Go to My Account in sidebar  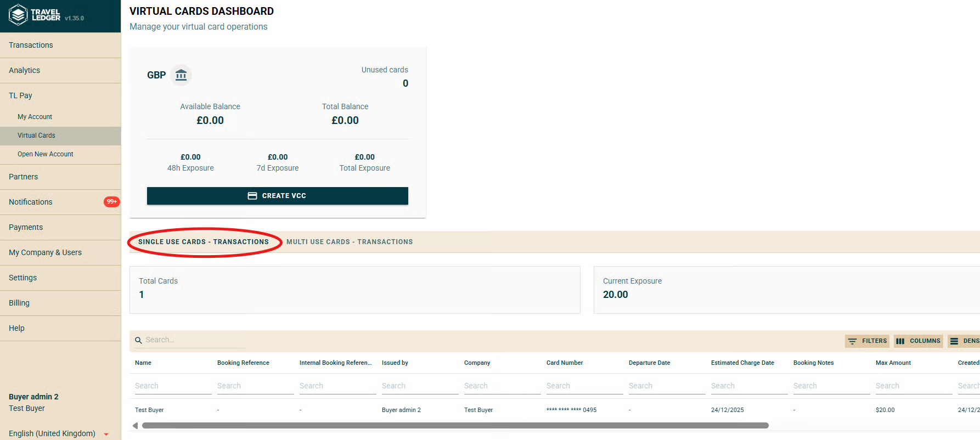pos(35,117)
